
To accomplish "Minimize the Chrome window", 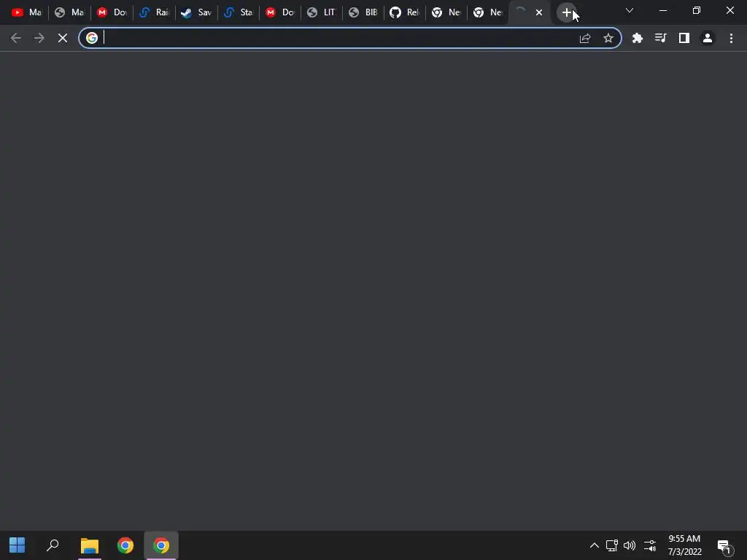I will tap(662, 10).
